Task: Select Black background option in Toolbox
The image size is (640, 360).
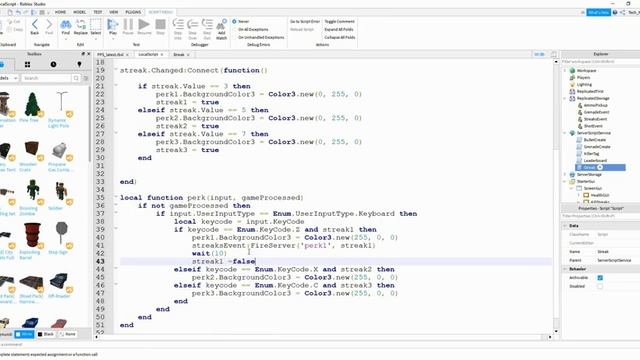Action: pos(46,334)
